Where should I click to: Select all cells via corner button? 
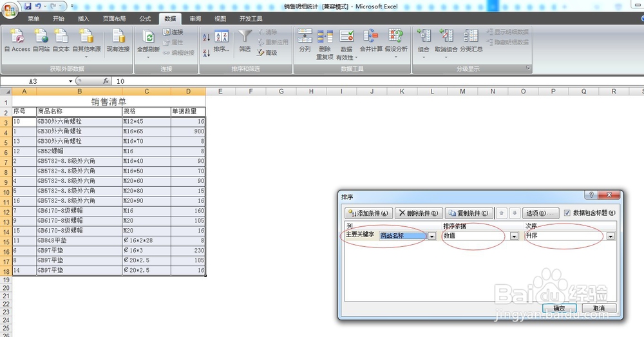click(6, 91)
